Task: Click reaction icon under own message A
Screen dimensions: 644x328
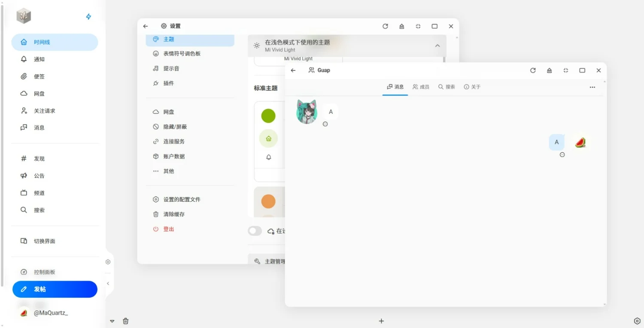Action: pos(562,155)
